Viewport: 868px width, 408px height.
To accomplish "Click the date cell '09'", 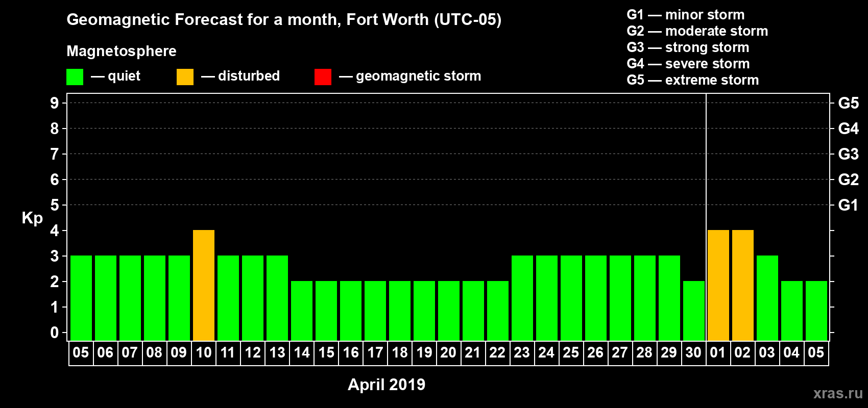I will click(179, 353).
